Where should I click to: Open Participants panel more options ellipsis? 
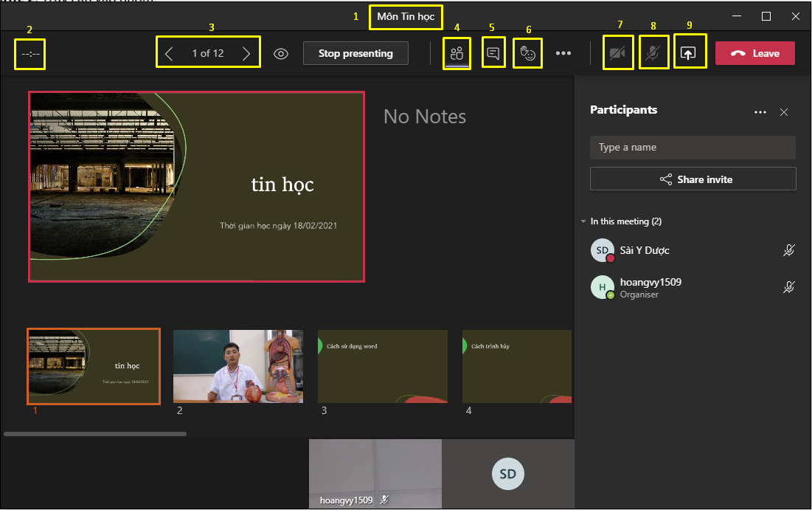760,112
